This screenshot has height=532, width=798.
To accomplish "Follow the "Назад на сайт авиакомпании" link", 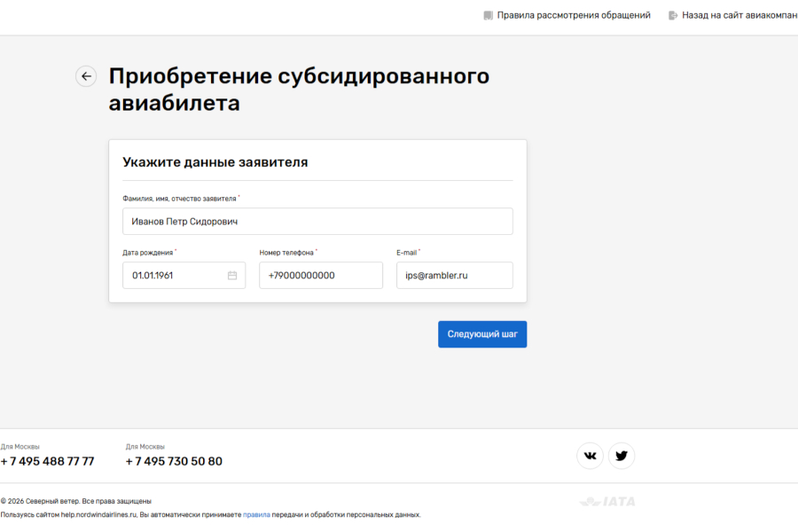I will (739, 15).
